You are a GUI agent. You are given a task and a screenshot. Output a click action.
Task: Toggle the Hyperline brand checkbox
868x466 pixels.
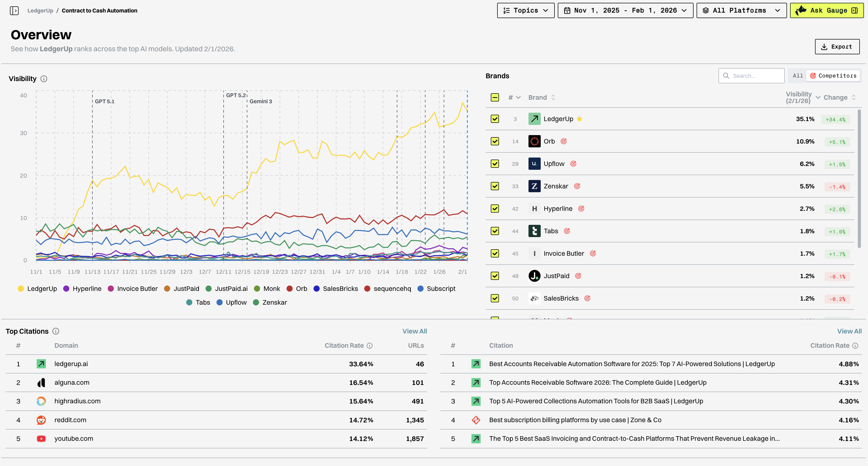[x=495, y=208]
